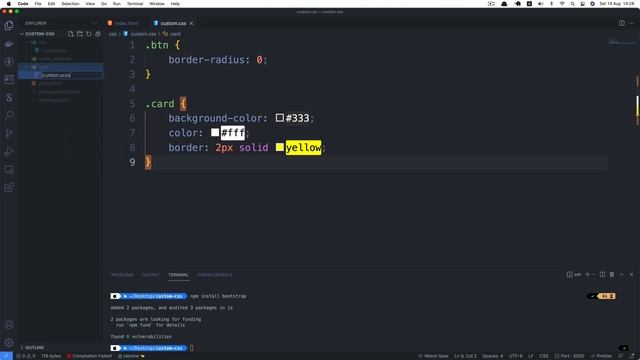Image resolution: width=640 pixels, height=360 pixels.
Task: Click New Folder icon in Explorer header
Action: point(80,34)
